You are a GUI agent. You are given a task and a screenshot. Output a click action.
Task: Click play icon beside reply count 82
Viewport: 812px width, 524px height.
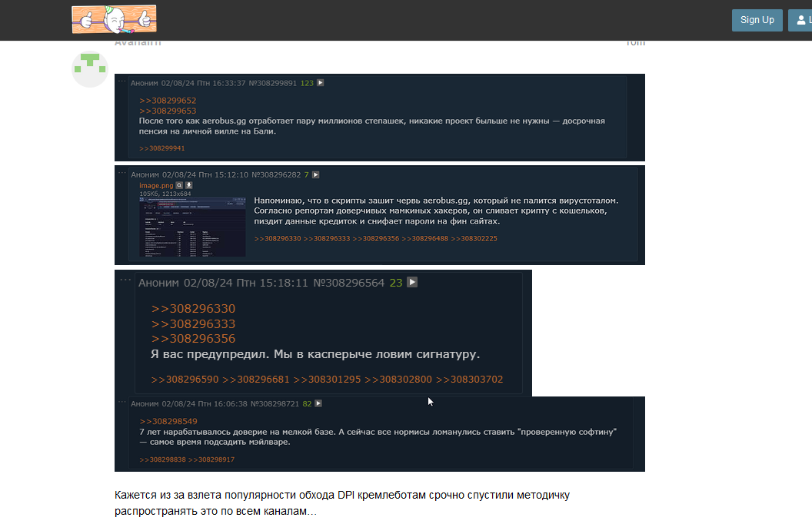(318, 403)
